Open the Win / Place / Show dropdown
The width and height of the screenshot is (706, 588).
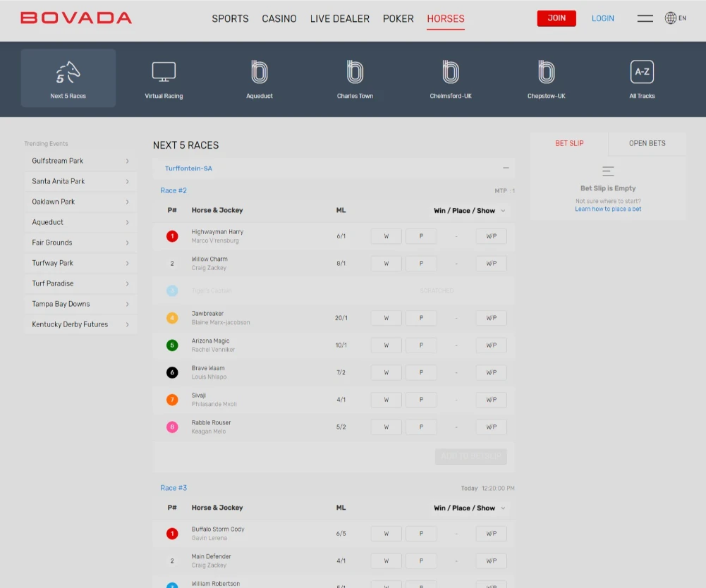pos(470,210)
